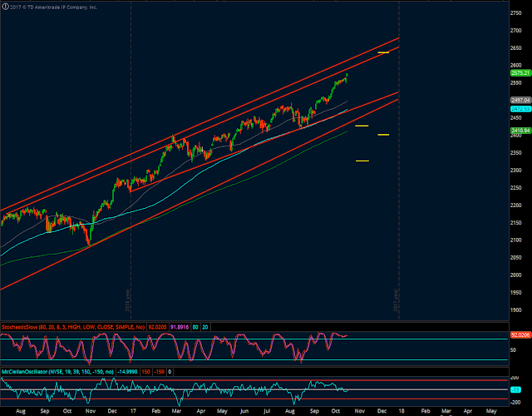The width and height of the screenshot is (532, 416).
Task: Select the green 2575.21 last price bubble
Action: tap(521, 73)
